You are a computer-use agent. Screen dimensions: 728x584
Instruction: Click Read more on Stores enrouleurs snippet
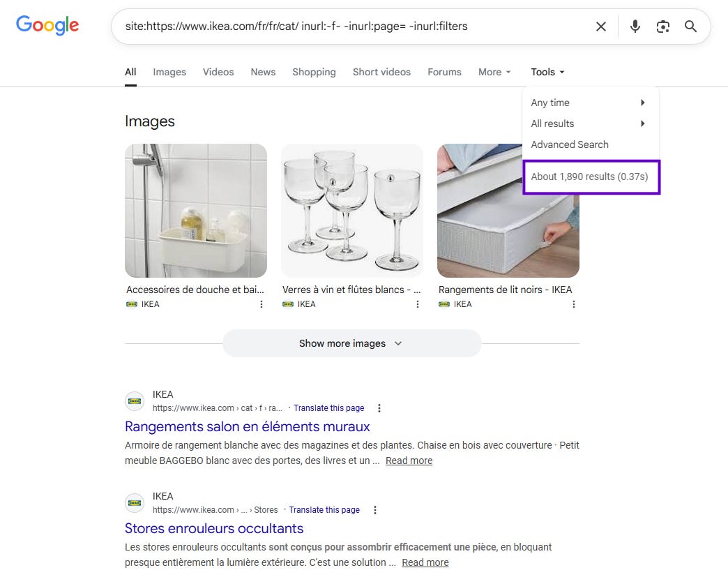425,562
